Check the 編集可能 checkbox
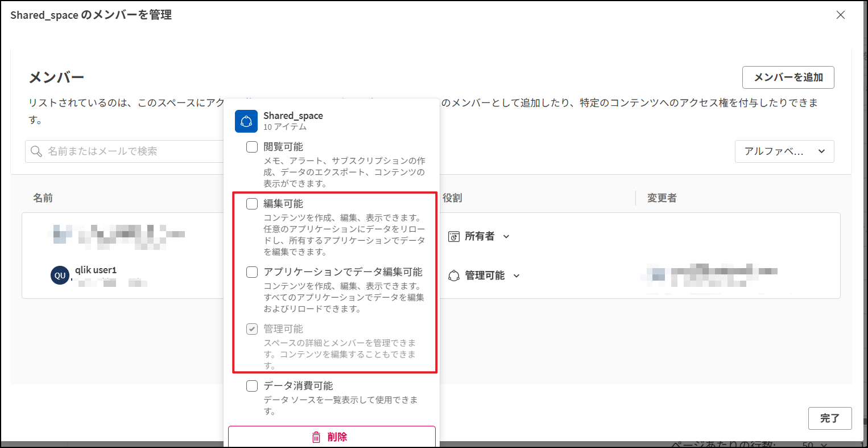 pos(252,204)
